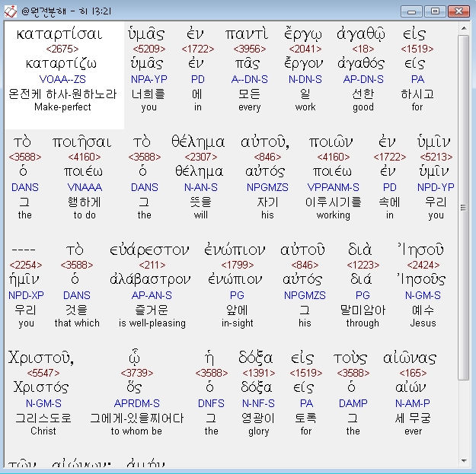The height and width of the screenshot is (474, 476).
Task: Click the app icon in title bar
Action: click(x=11, y=11)
